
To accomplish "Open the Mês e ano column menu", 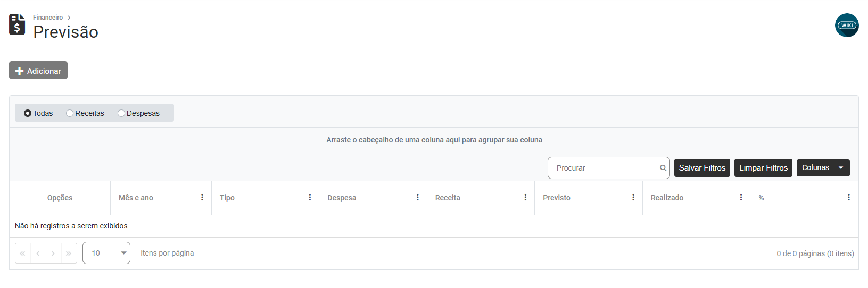I will pos(202,197).
